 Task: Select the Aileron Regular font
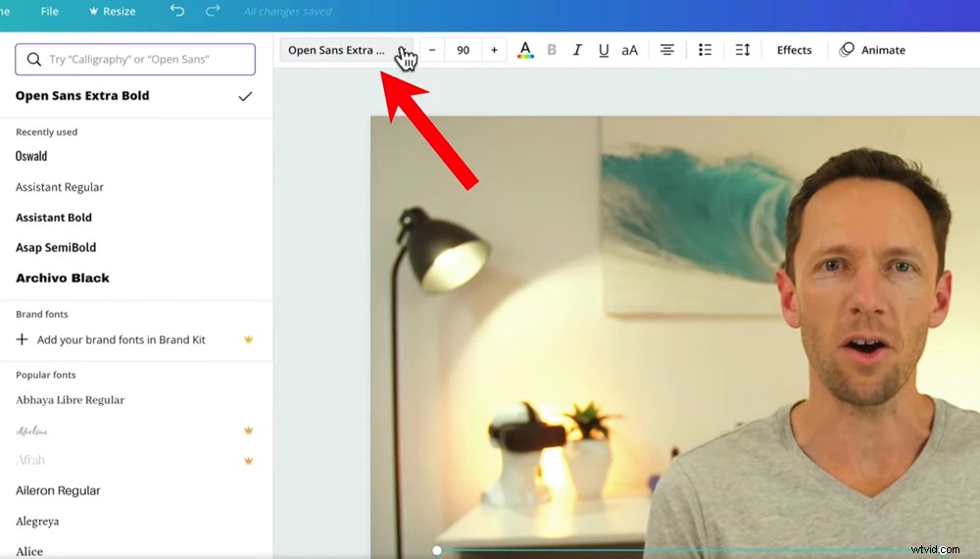pos(58,491)
